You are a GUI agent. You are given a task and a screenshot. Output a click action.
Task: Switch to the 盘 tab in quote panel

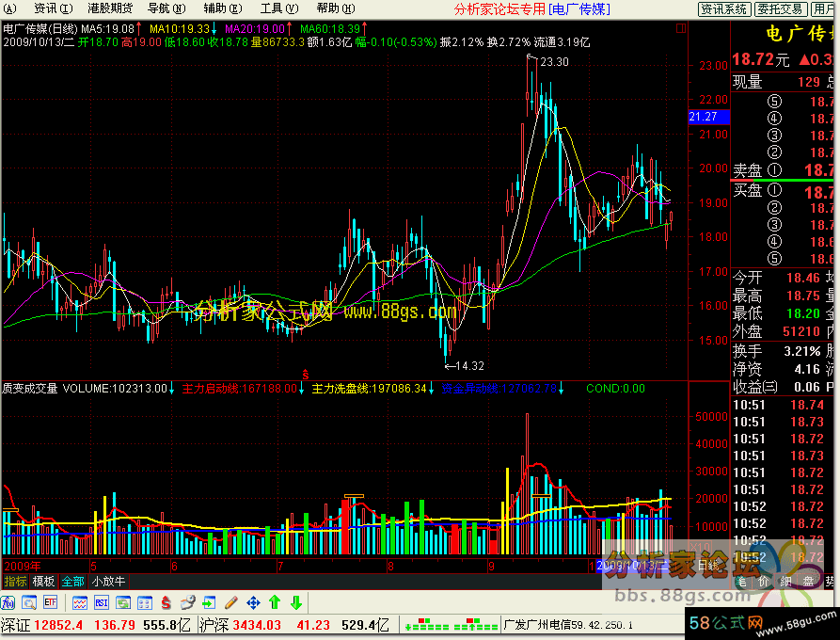(x=808, y=582)
